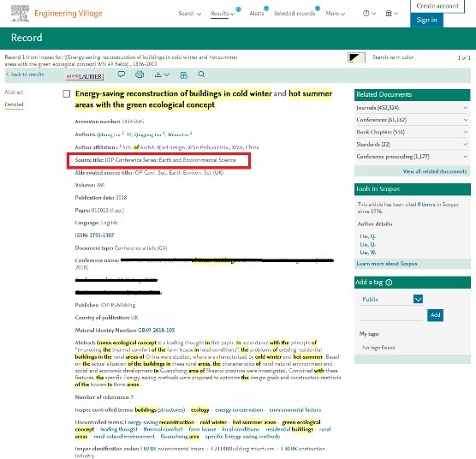Switch to the Abstract view tab
The height and width of the screenshot is (459, 476).
coord(14,92)
